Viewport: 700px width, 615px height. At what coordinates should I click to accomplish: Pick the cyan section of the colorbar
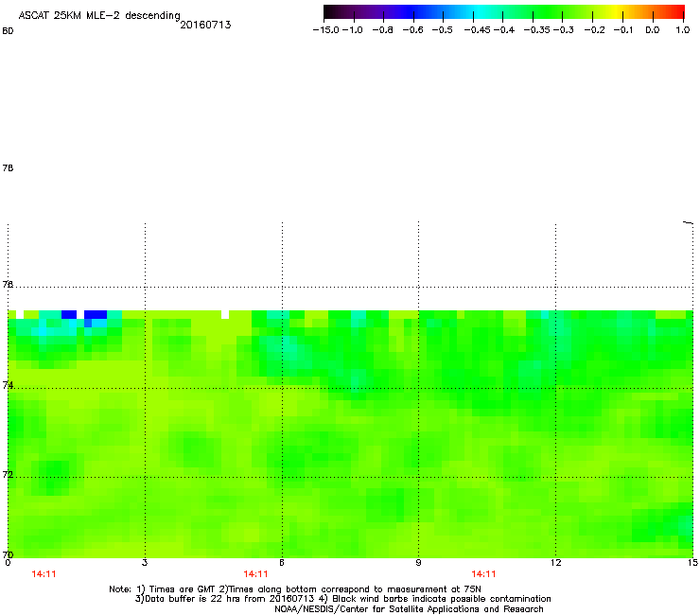pyautogui.click(x=478, y=12)
